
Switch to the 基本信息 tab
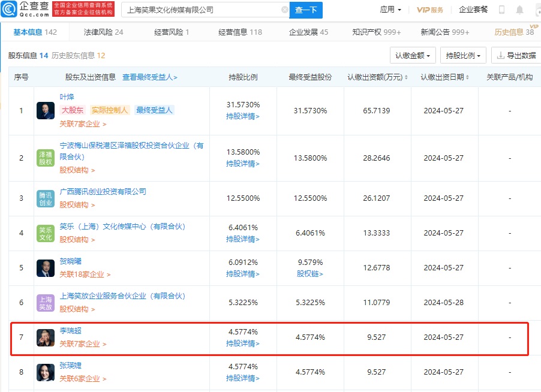pos(35,32)
